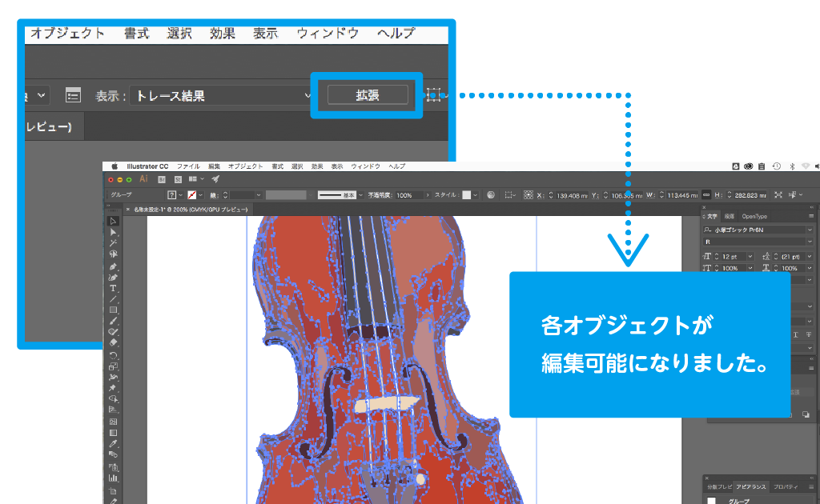Choose the Rectangle tool
Screen dimensions: 820x504
point(113,310)
